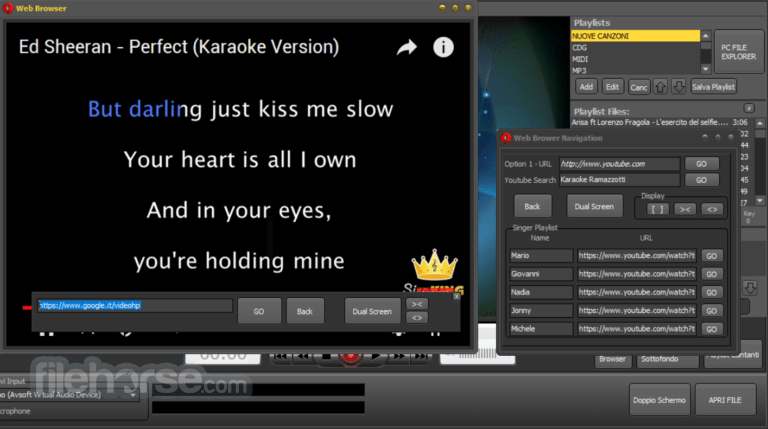Click the small icon beside Playlist Files
The height and width of the screenshot is (429, 768).
tap(749, 108)
